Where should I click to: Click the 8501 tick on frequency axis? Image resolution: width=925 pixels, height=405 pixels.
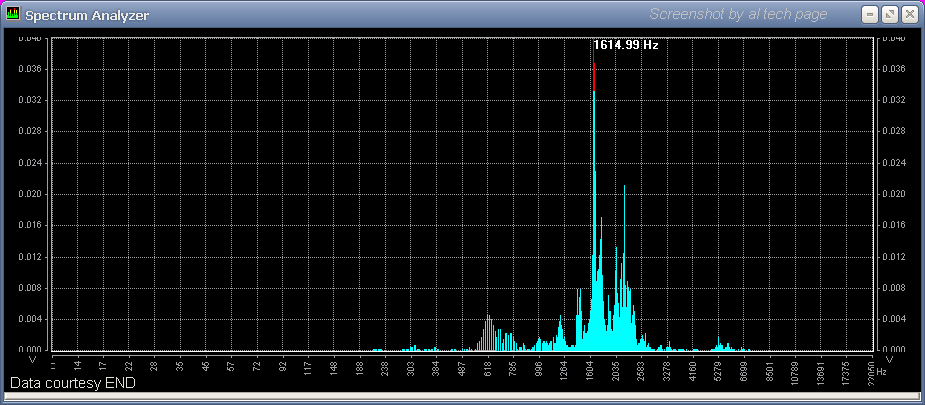coord(770,368)
